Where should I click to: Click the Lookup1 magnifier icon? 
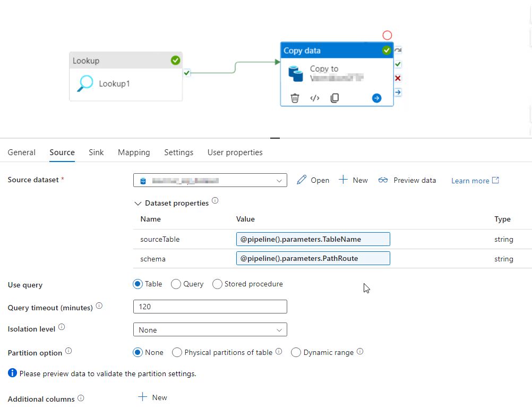click(x=85, y=83)
